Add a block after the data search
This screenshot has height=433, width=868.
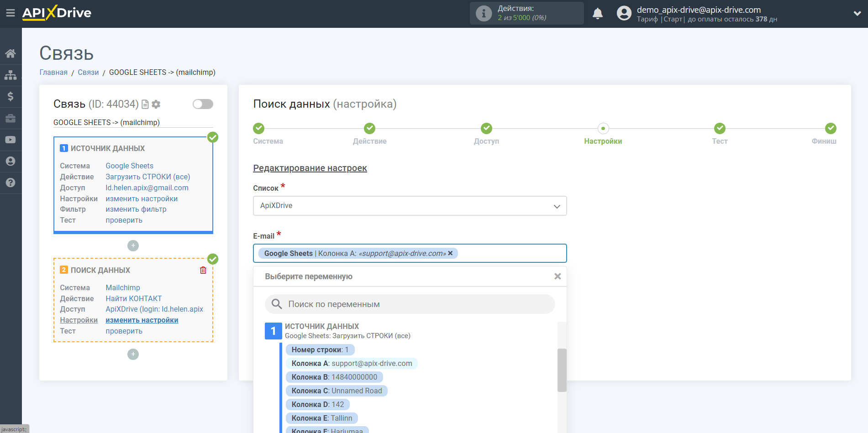point(133,354)
